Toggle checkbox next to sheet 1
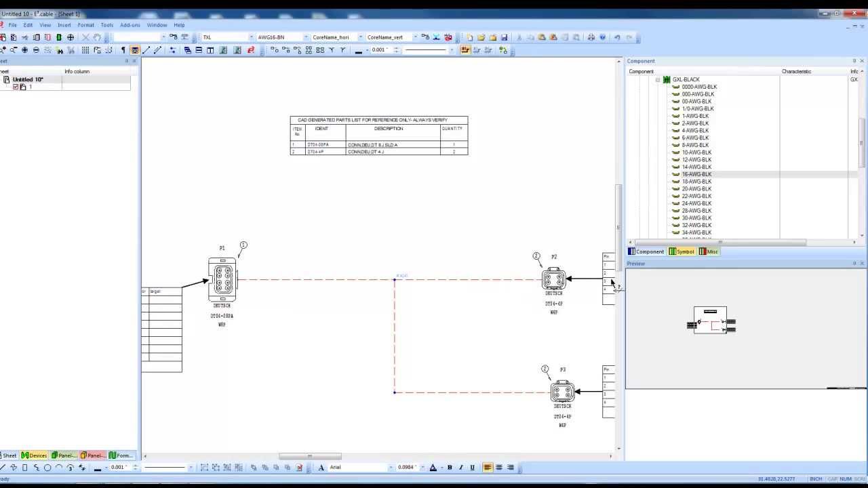Screen dimensions: 868x488 (16, 87)
